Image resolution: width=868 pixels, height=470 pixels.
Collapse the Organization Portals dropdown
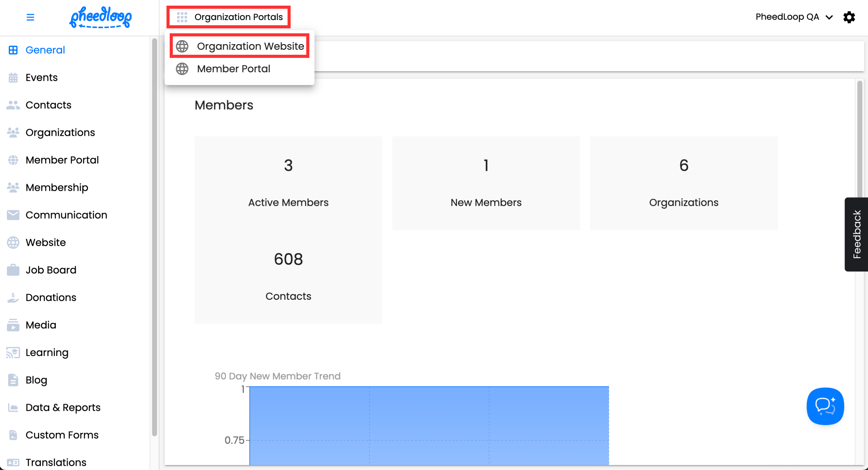pyautogui.click(x=229, y=17)
